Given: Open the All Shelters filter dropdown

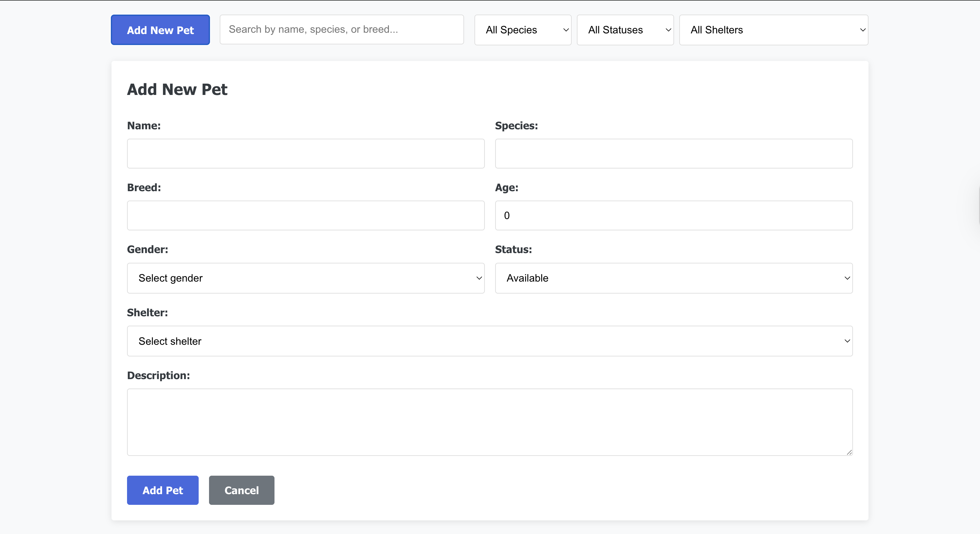Looking at the screenshot, I should (773, 30).
